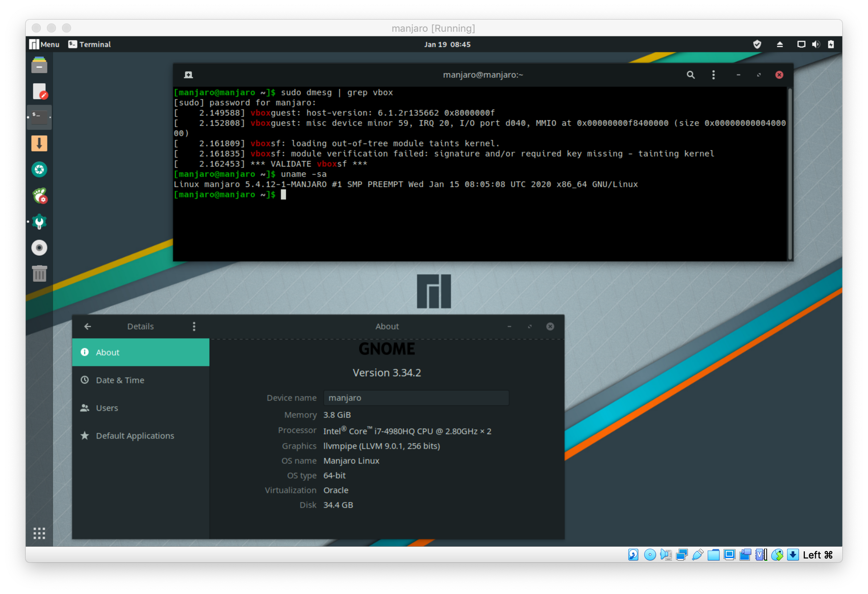This screenshot has width=868, height=594.
Task: Open the GNOME foot with gear icon
Action: [40, 196]
